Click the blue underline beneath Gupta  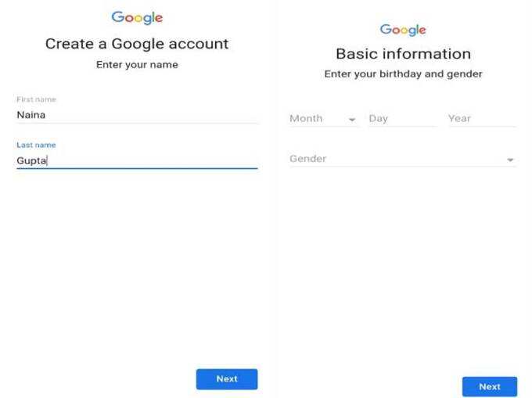point(137,168)
